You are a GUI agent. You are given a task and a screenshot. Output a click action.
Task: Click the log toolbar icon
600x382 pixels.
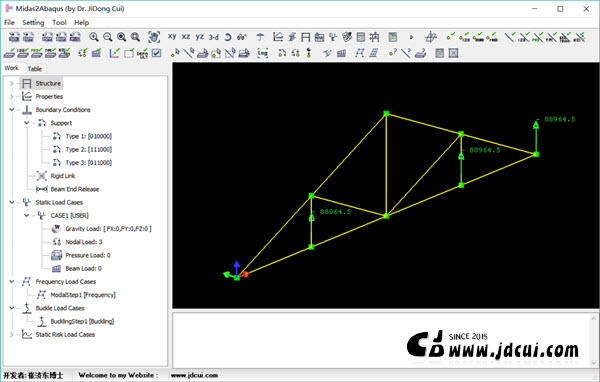click(x=262, y=53)
